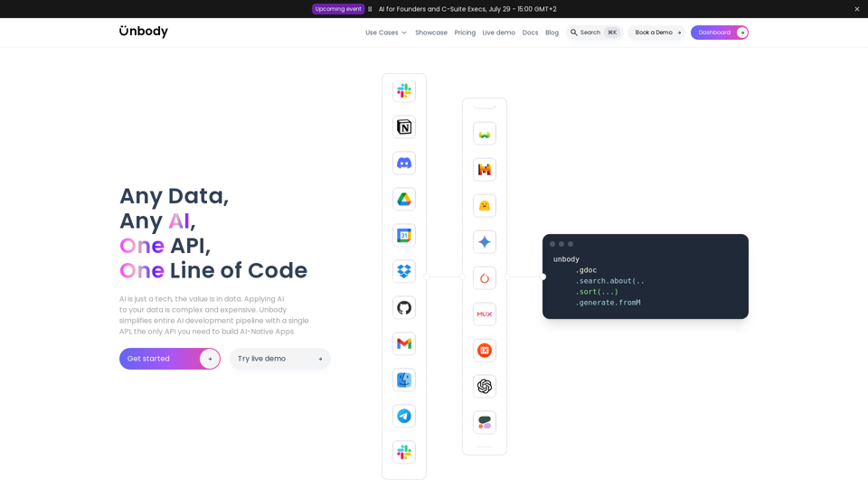Select the Notion integration icon
Screen dimensions: 868x488
(404, 127)
